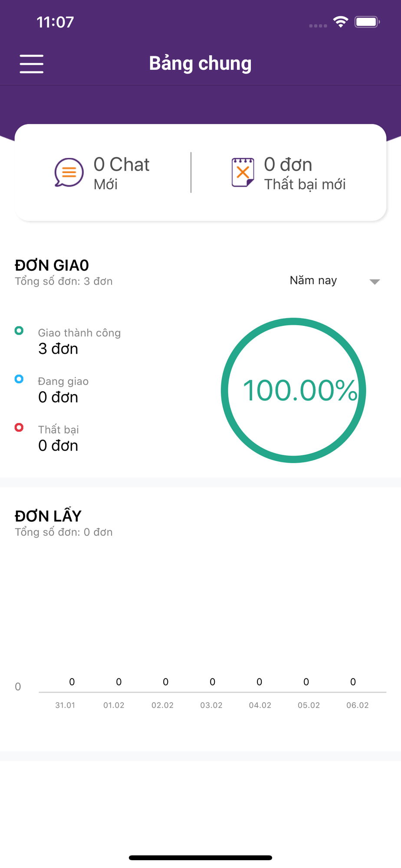Tap the 31.01 date on chart

65,705
